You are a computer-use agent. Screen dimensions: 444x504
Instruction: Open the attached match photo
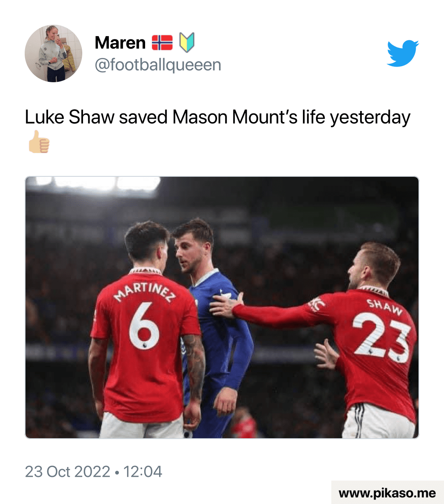222,307
